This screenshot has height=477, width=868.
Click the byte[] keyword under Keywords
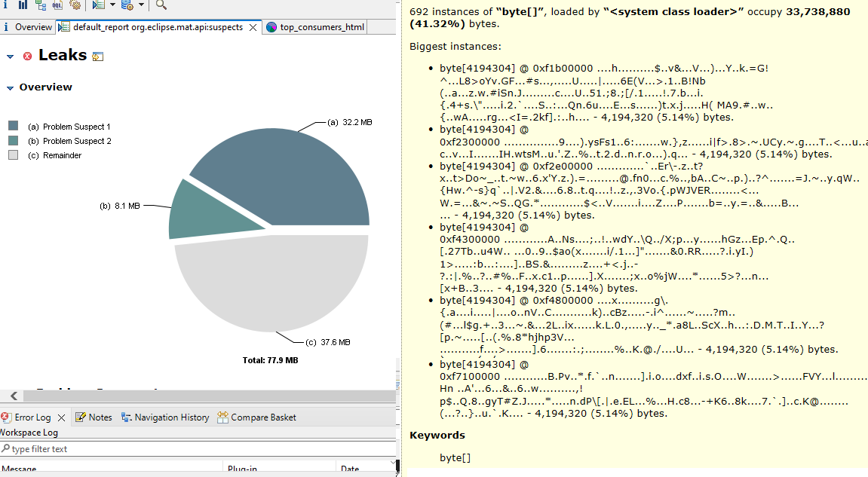pyautogui.click(x=455, y=457)
